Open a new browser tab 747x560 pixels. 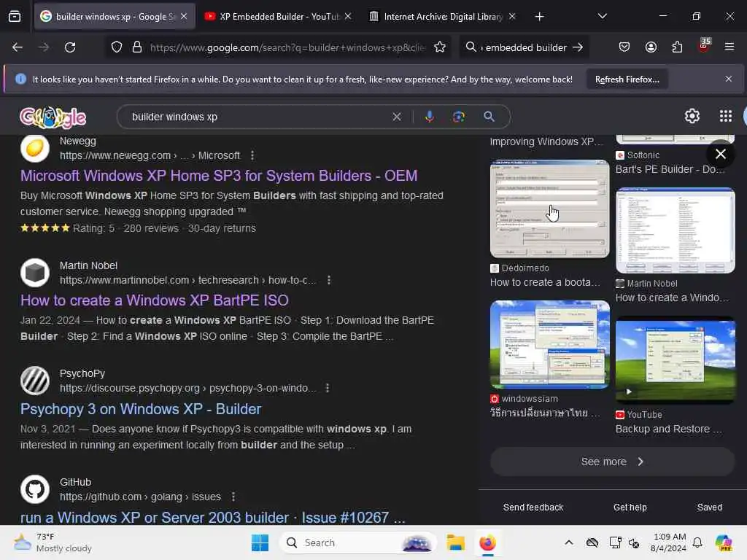[539, 17]
